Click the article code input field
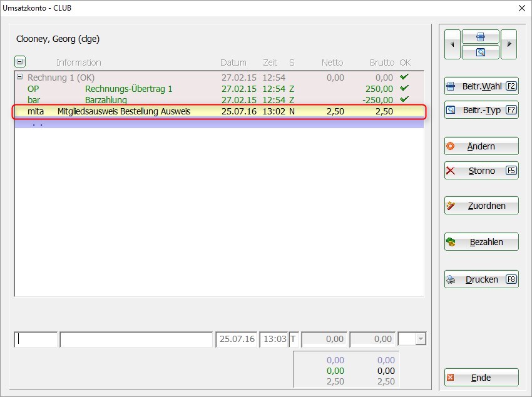 (x=36, y=339)
